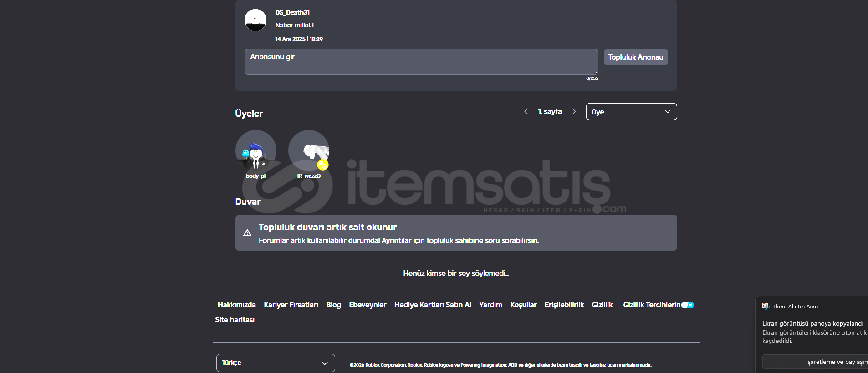
Task: Open Hediye Kartları Satın Al link
Action: point(432,305)
